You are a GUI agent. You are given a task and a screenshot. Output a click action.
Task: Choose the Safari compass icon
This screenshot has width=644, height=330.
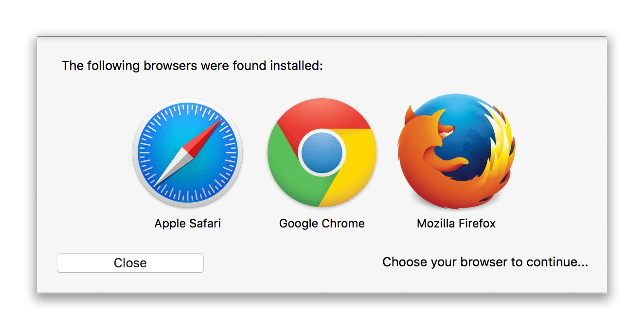coord(188,153)
